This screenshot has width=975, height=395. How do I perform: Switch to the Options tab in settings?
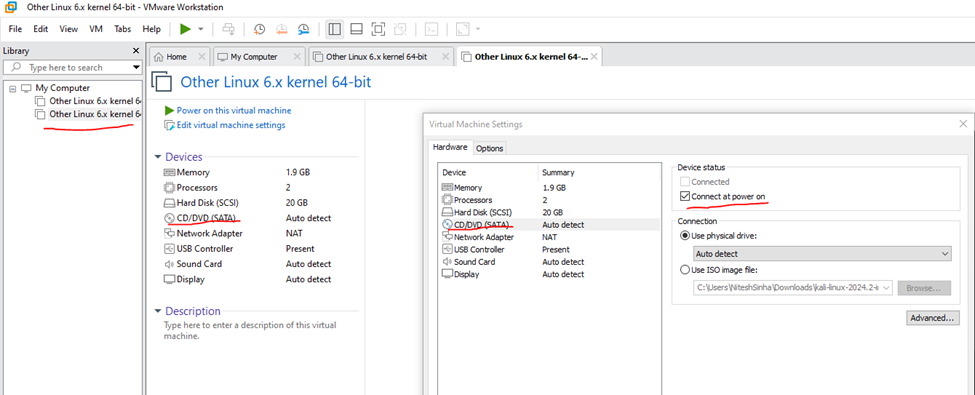[x=489, y=148]
